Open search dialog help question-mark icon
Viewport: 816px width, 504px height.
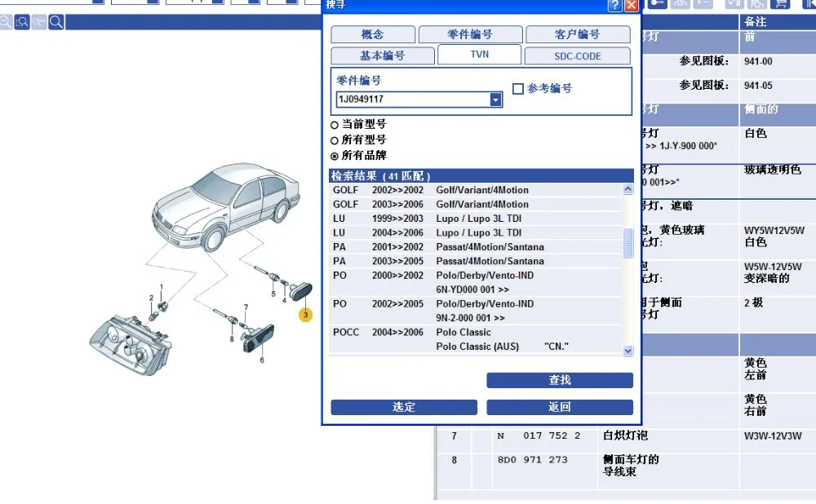click(614, 5)
